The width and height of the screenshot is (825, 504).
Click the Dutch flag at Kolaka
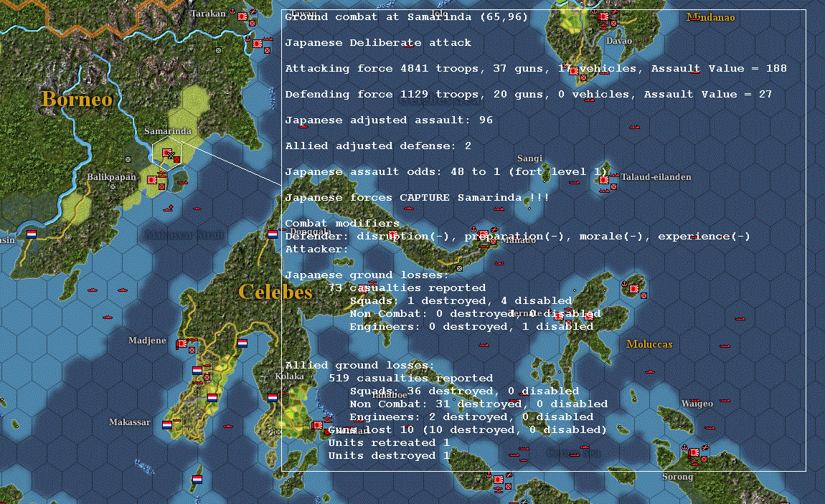[x=273, y=397]
